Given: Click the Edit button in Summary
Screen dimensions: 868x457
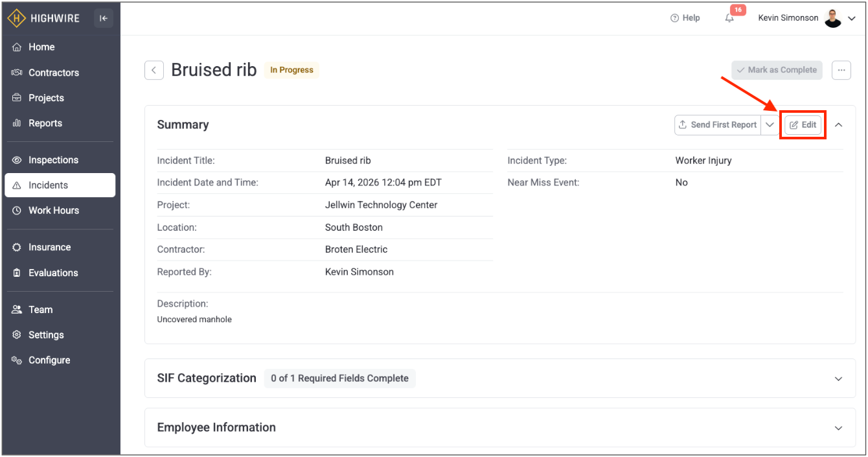Looking at the screenshot, I should (803, 124).
